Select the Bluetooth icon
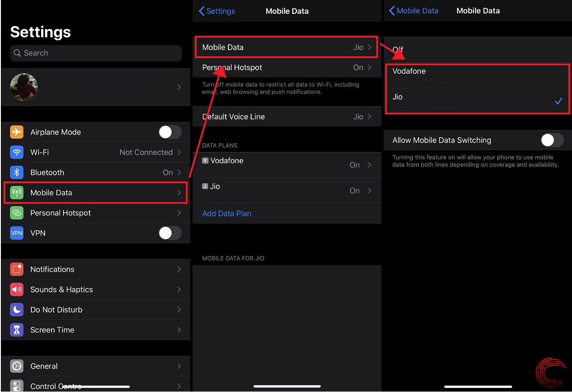 (17, 172)
